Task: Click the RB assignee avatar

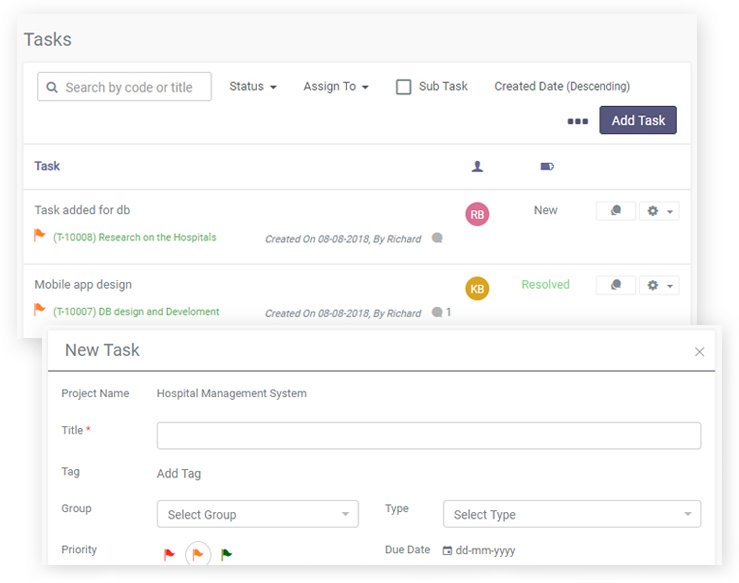Action: click(477, 214)
